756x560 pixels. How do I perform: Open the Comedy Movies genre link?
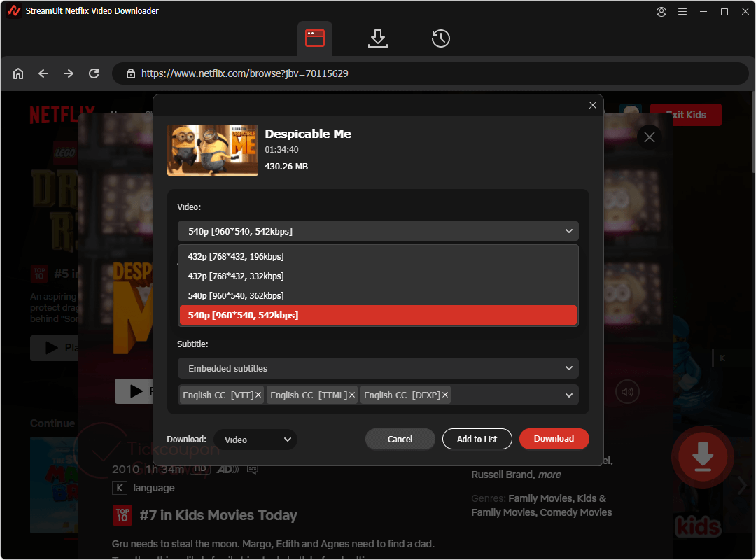(575, 512)
